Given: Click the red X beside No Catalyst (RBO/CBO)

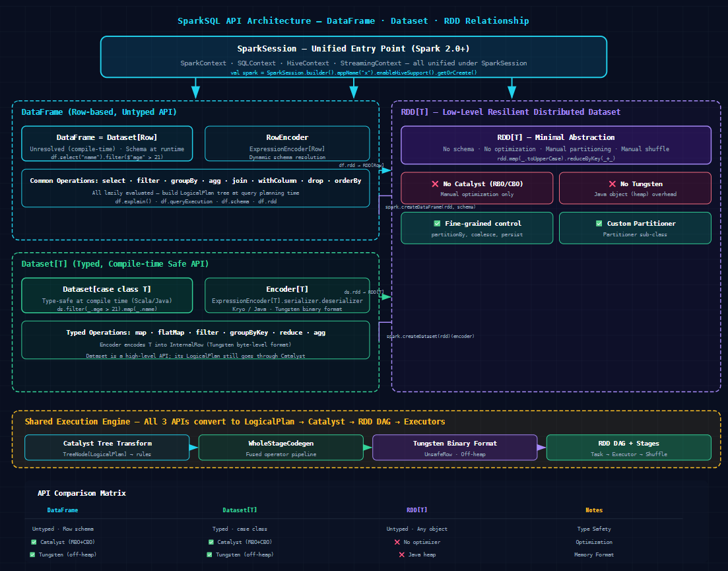Looking at the screenshot, I should click(x=435, y=184).
